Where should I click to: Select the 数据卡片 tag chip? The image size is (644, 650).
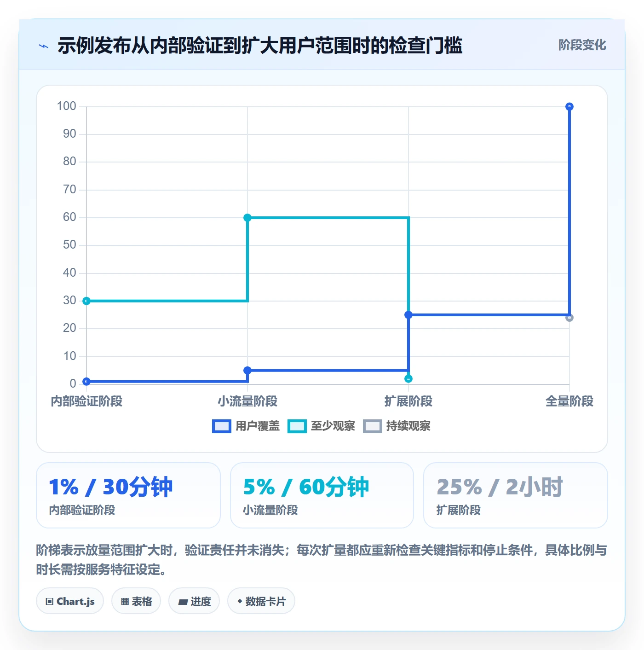click(x=261, y=601)
